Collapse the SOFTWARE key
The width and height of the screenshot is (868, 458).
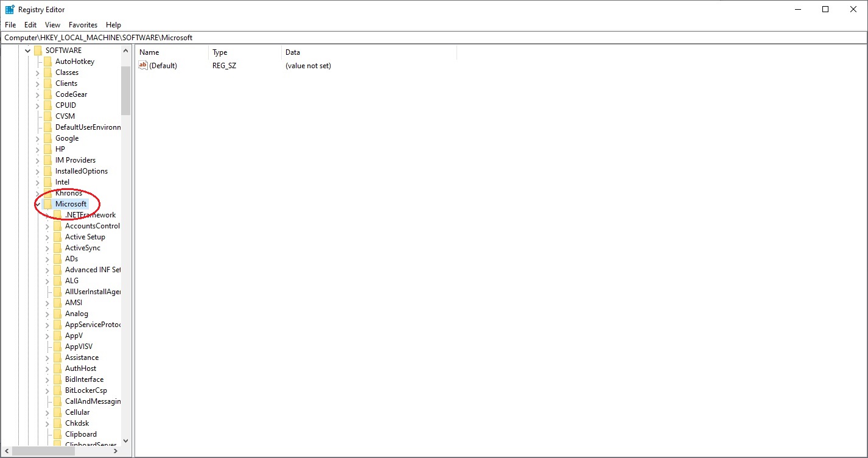click(27, 51)
